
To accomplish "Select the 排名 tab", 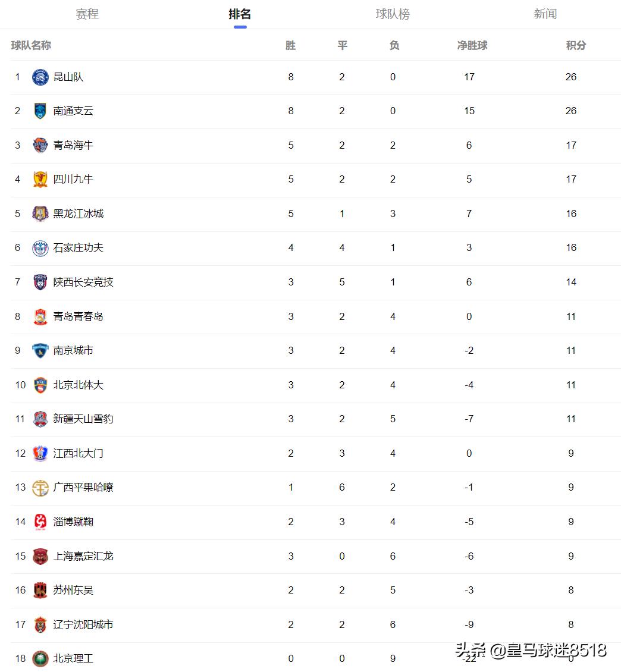I will tap(240, 14).
